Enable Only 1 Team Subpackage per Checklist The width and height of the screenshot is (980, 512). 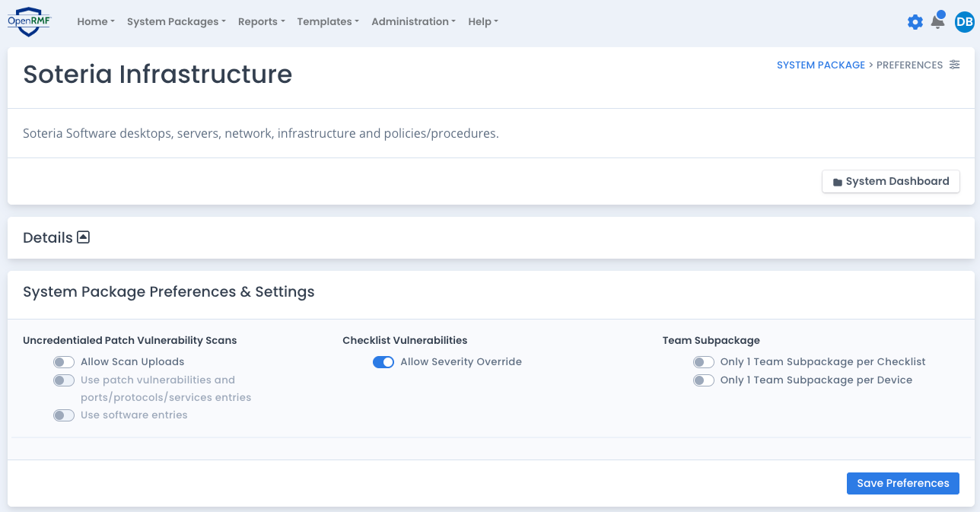coord(704,362)
